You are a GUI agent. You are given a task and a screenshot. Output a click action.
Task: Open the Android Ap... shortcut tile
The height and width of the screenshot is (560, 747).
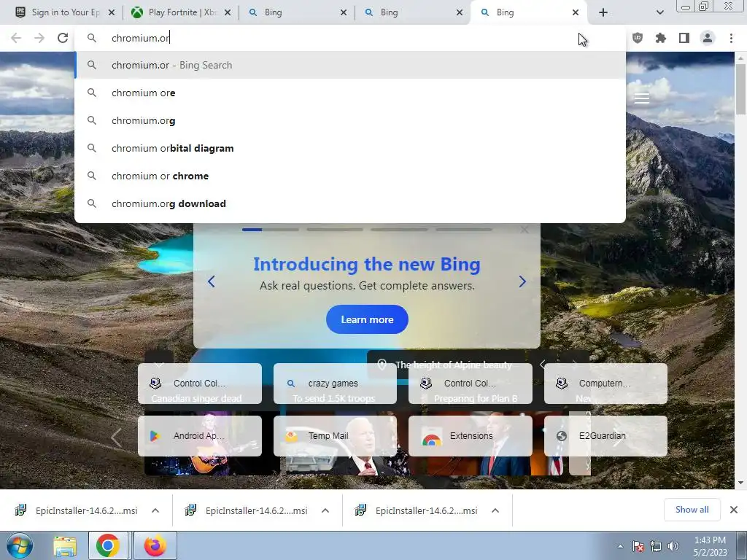[x=200, y=436]
